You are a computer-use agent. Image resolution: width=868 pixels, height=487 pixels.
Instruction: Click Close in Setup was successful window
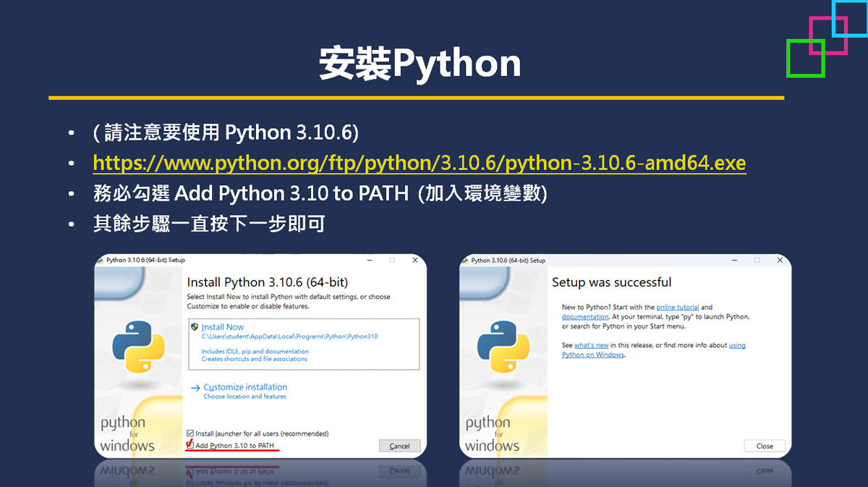765,446
